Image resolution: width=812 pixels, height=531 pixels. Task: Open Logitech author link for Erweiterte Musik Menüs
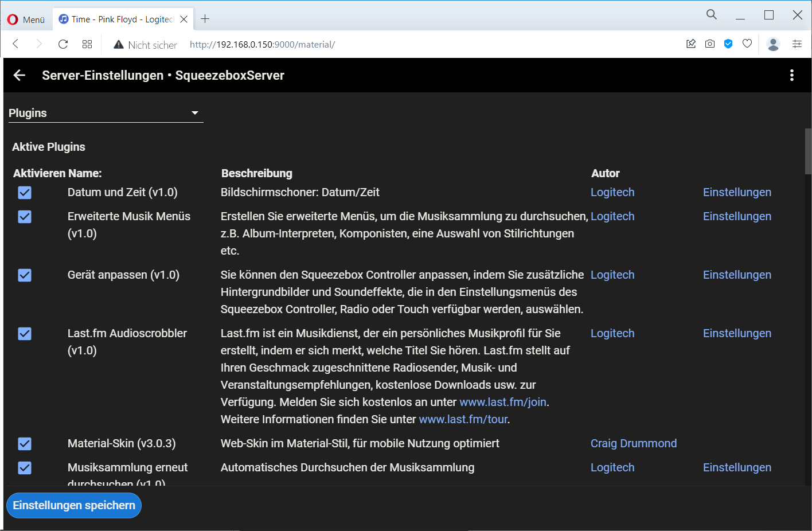pos(612,216)
